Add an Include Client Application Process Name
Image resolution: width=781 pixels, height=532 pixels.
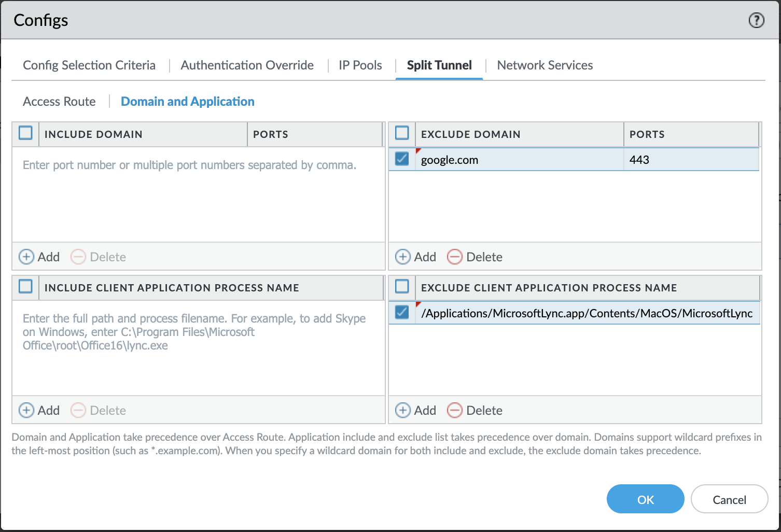(x=39, y=410)
